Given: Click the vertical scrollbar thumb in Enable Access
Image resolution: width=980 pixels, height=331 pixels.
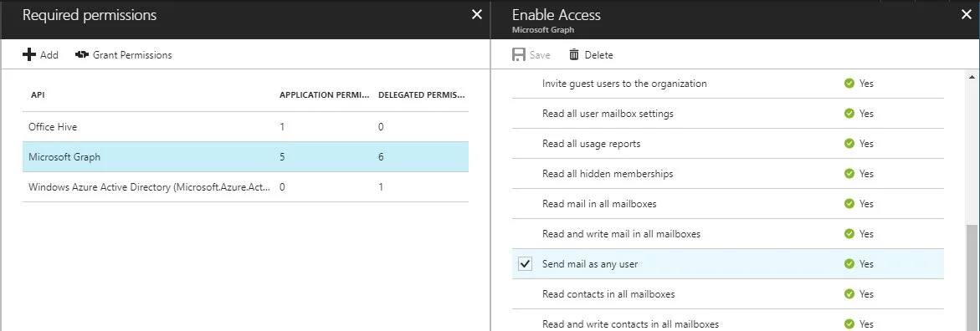Looking at the screenshot, I should (972, 278).
